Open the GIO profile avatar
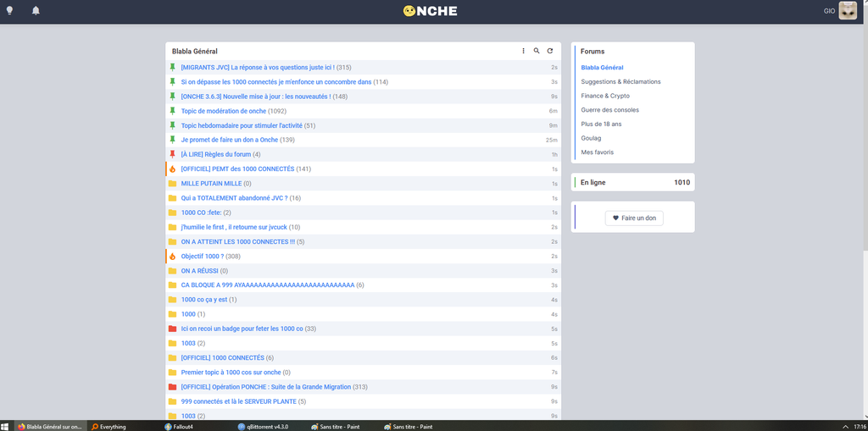 tap(848, 10)
